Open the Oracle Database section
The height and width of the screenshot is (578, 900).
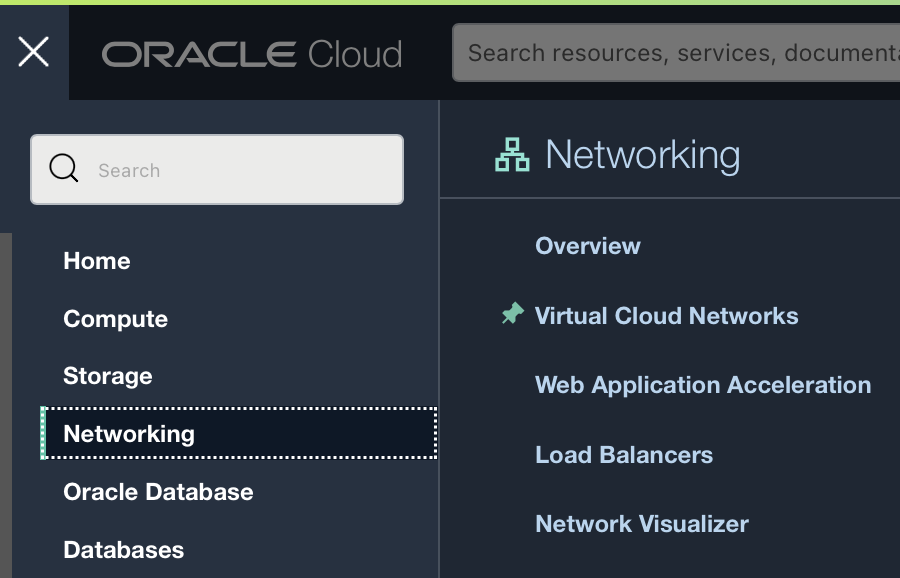(x=158, y=492)
